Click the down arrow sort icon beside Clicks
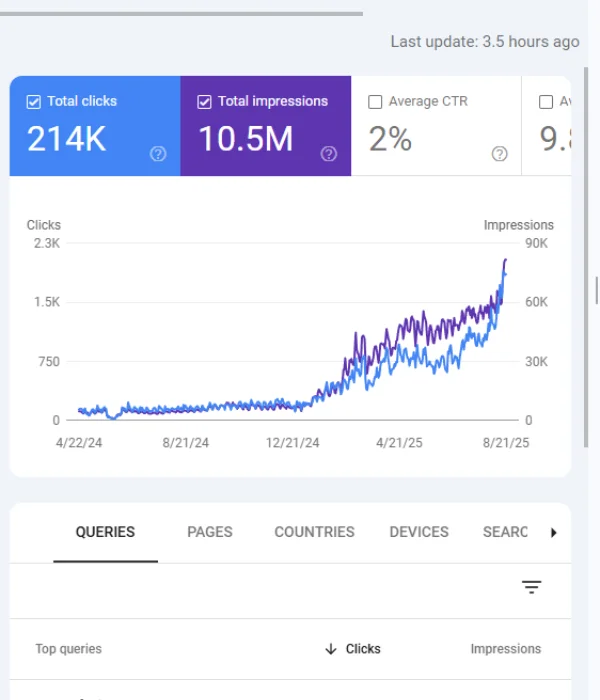The height and width of the screenshot is (700, 600). [331, 649]
